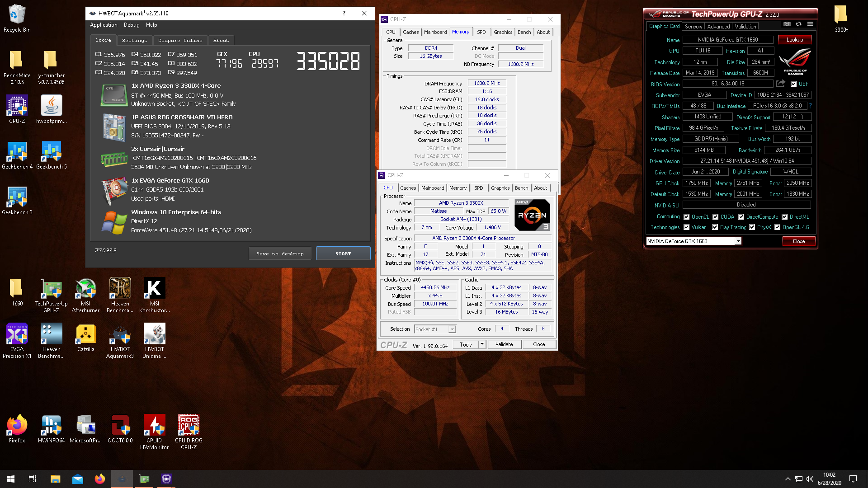Click the Lookup button in GPU-Z
Image resolution: width=868 pixels, height=488 pixels.
click(x=794, y=40)
